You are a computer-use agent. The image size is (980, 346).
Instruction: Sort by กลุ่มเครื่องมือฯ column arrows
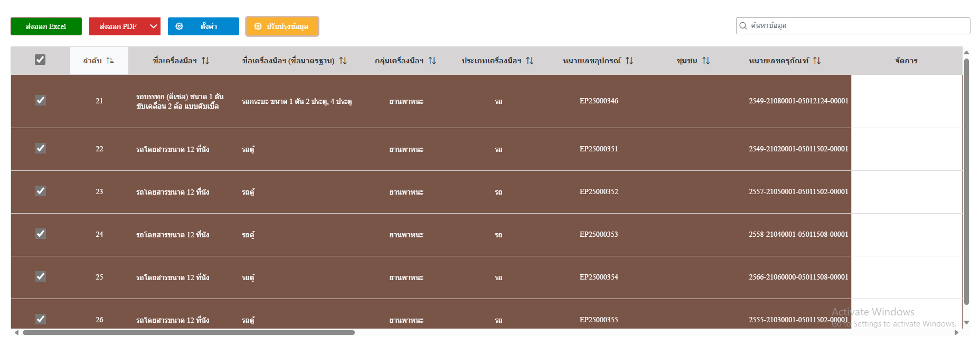coord(432,61)
